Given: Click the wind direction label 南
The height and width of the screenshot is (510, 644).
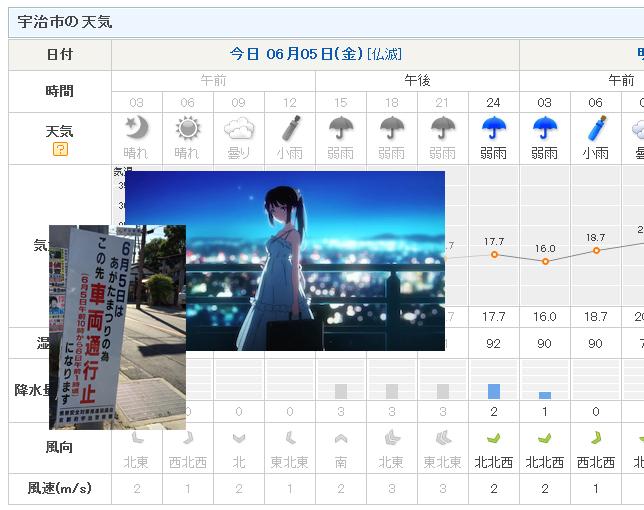Looking at the screenshot, I should [341, 462].
